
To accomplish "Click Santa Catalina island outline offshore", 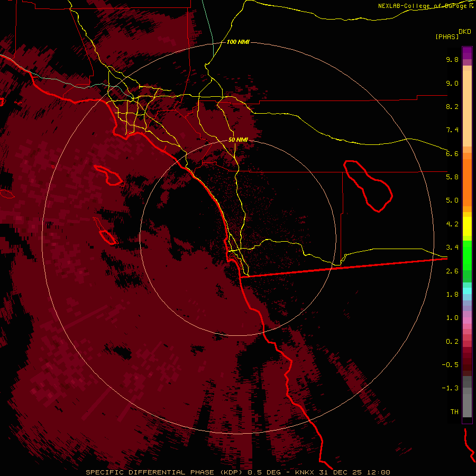I will coord(108,176).
